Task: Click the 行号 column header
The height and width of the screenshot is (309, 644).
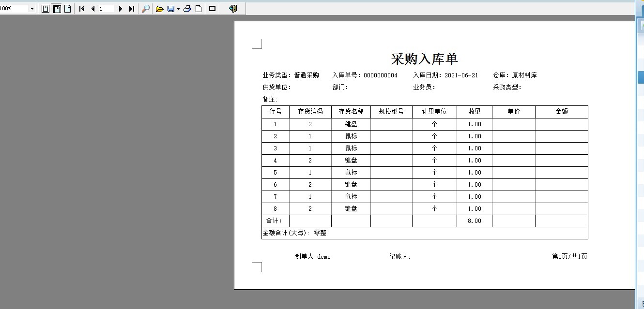Action: [276, 112]
